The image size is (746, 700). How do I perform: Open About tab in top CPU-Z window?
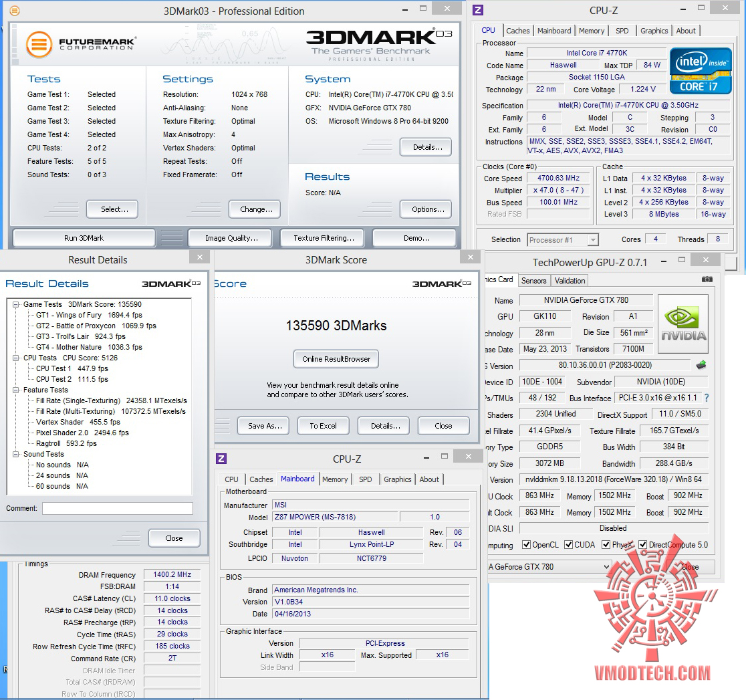click(x=686, y=31)
